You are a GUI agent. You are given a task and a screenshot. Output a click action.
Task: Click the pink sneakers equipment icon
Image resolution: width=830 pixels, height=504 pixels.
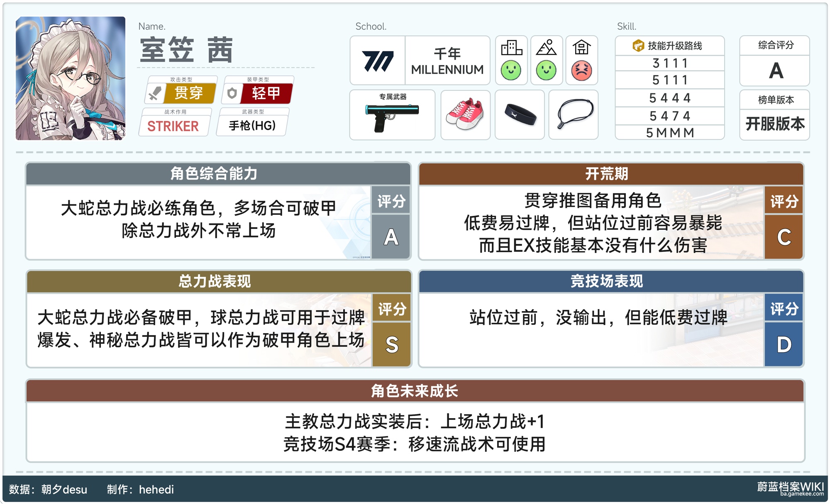click(x=465, y=115)
